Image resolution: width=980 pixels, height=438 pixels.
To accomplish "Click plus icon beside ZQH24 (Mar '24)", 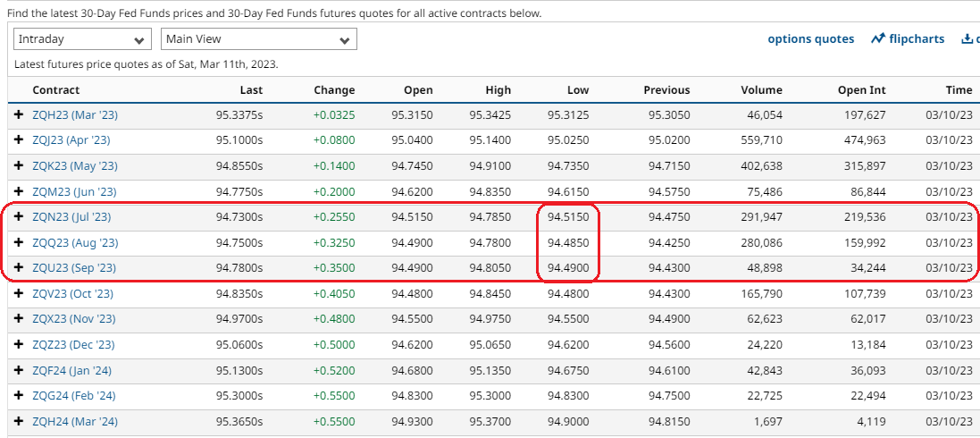I will tap(19, 422).
